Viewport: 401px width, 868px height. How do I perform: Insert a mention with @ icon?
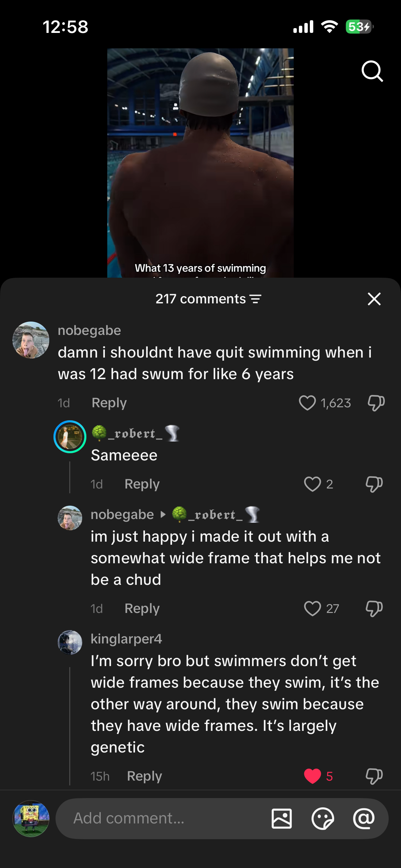tap(364, 819)
